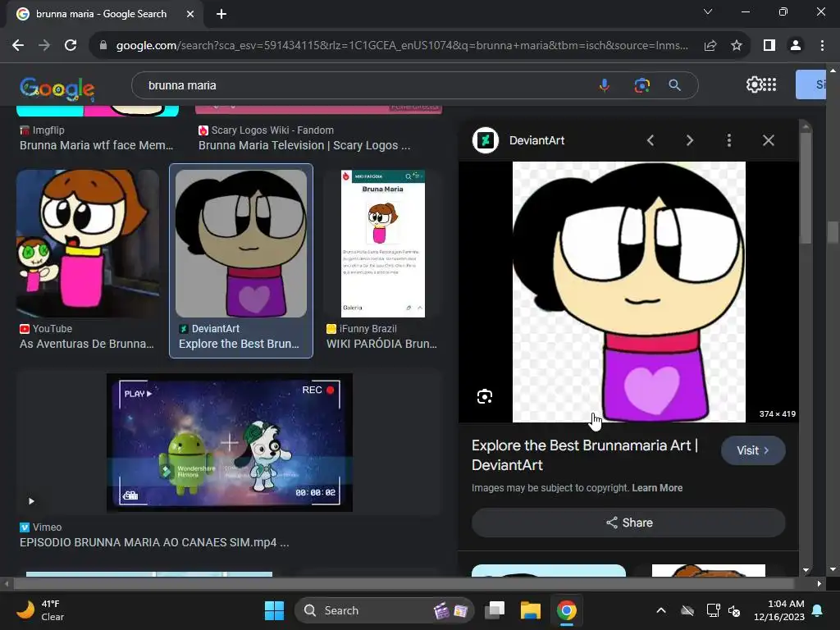The image size is (840, 630).
Task: Open 'Brunna Maria Television | Scary Logos' link
Action: pyautogui.click(x=304, y=145)
